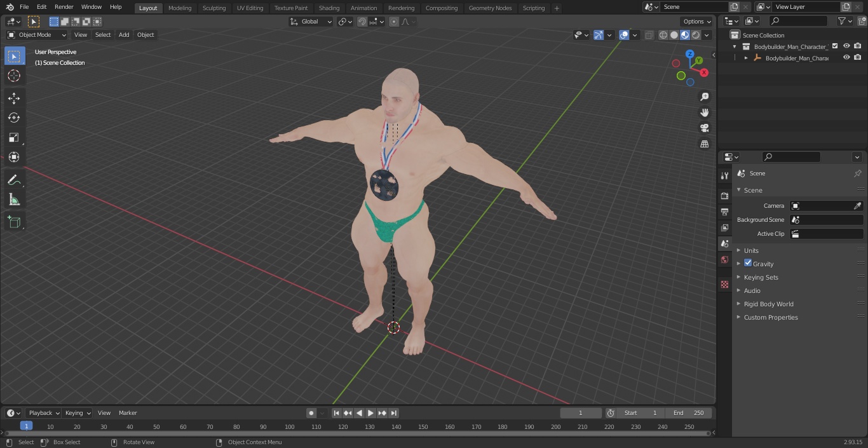Pick the Add Cube tool

point(14,222)
